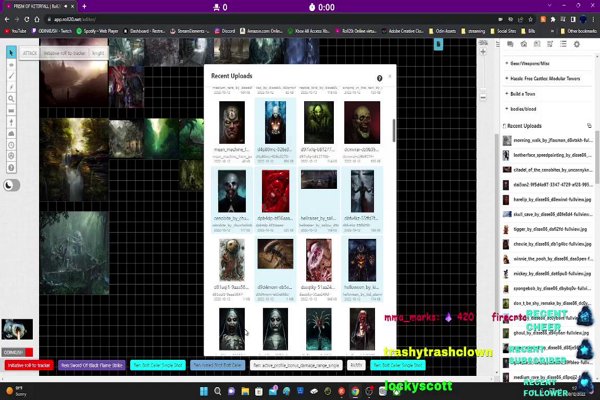Viewport: 600px width, 400px height.
Task: Click mickey_by_disse86 upload in sidebar
Action: point(548,274)
